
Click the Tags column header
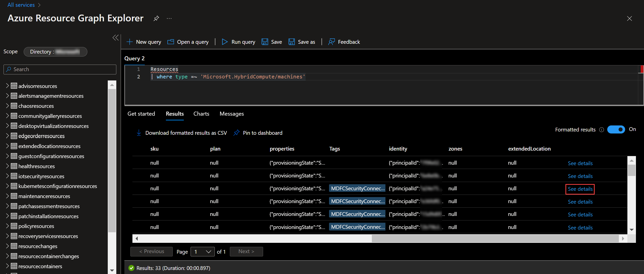[335, 149]
